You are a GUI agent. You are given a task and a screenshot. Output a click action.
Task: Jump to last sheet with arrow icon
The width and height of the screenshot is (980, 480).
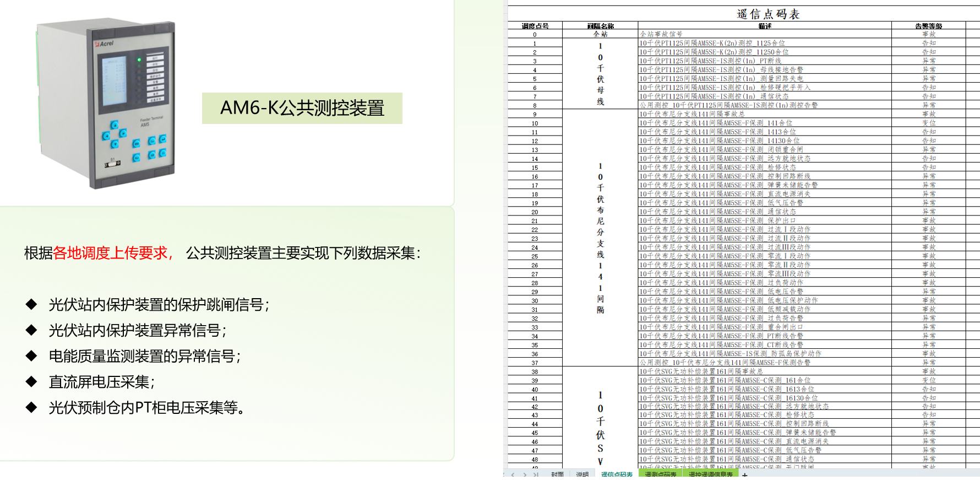(535, 474)
